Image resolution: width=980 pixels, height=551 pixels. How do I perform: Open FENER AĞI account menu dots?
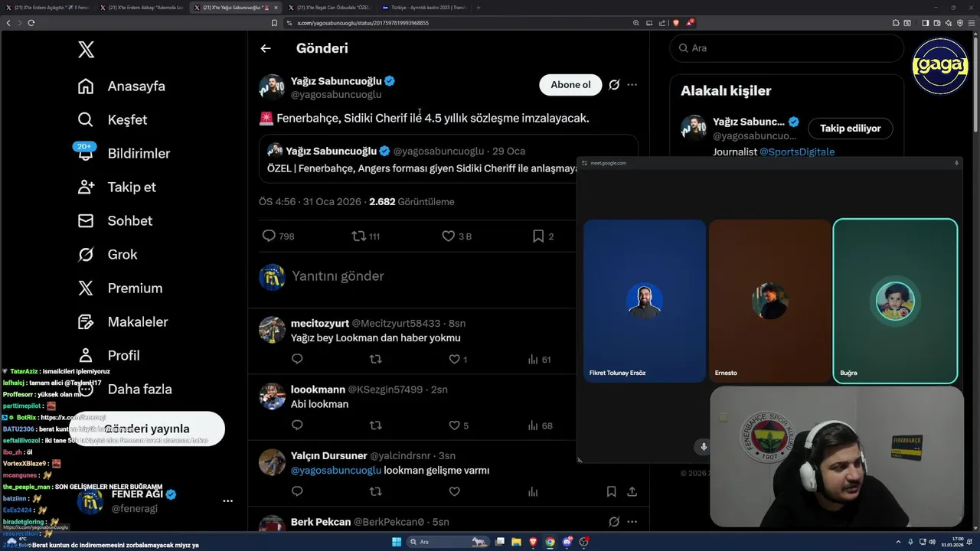pyautogui.click(x=227, y=500)
